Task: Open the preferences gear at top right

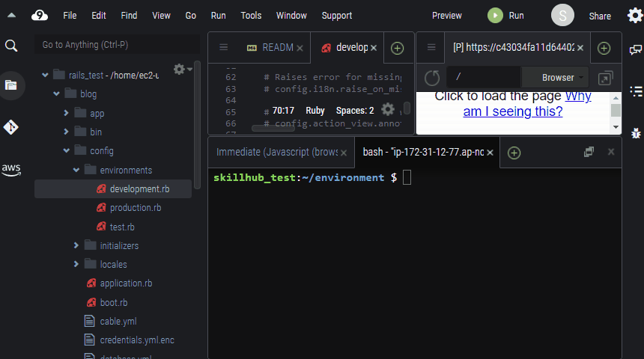Action: click(635, 16)
